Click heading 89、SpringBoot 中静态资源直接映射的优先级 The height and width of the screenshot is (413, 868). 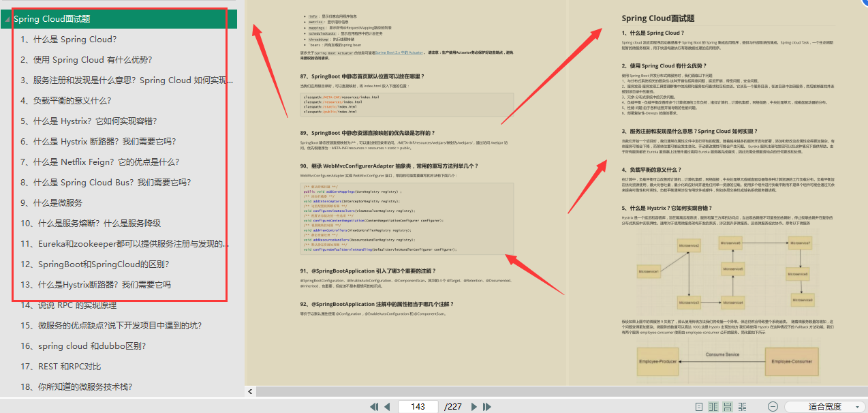click(x=368, y=132)
